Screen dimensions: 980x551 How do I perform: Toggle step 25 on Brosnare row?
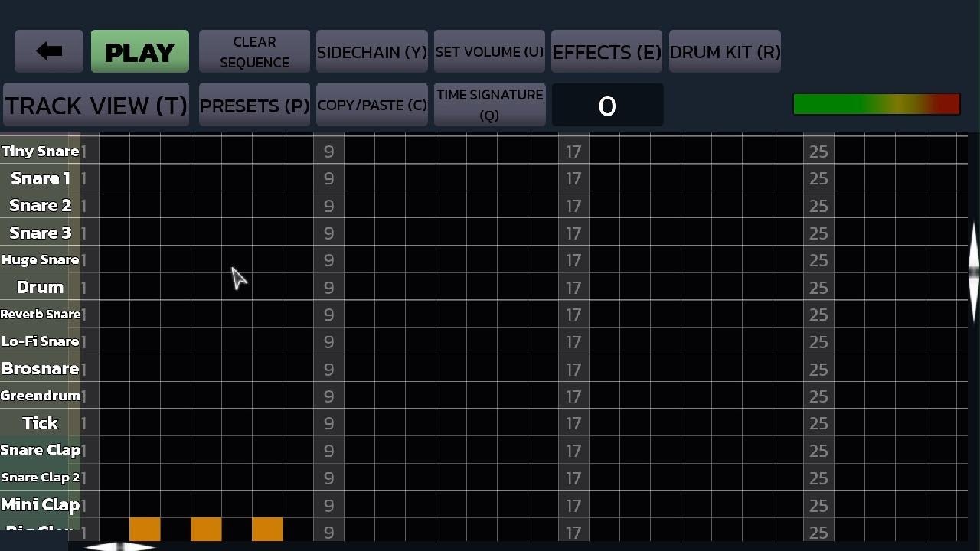pyautogui.click(x=818, y=368)
